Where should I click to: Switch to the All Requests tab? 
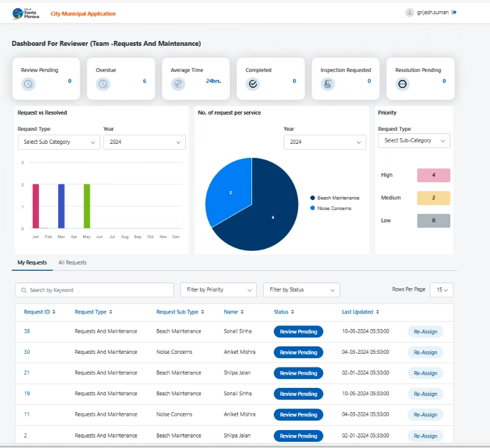click(72, 263)
